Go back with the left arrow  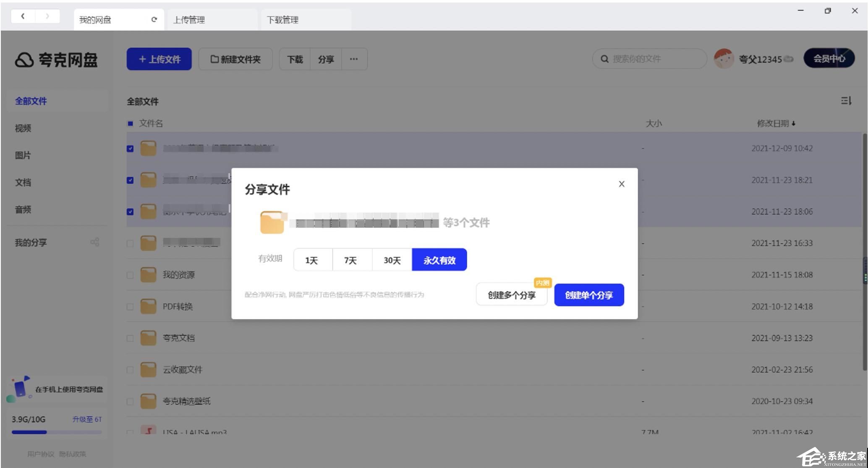click(x=23, y=16)
